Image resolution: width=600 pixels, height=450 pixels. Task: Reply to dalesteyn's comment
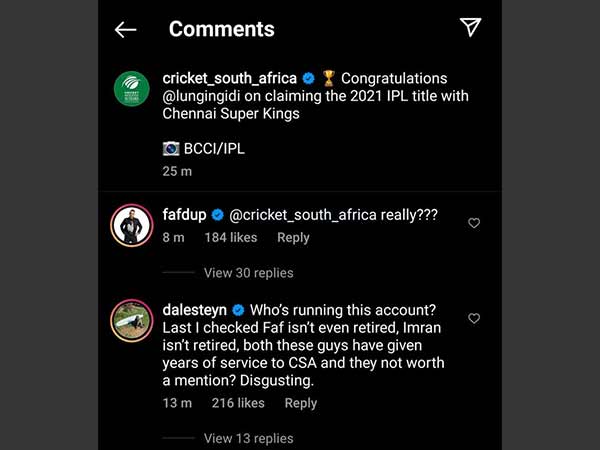click(300, 403)
